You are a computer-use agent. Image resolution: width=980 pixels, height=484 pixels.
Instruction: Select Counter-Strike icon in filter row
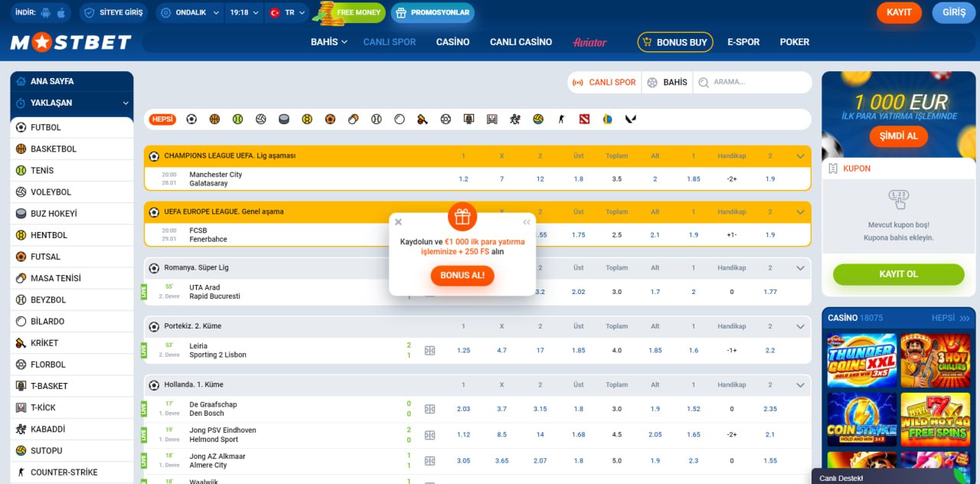pyautogui.click(x=561, y=119)
